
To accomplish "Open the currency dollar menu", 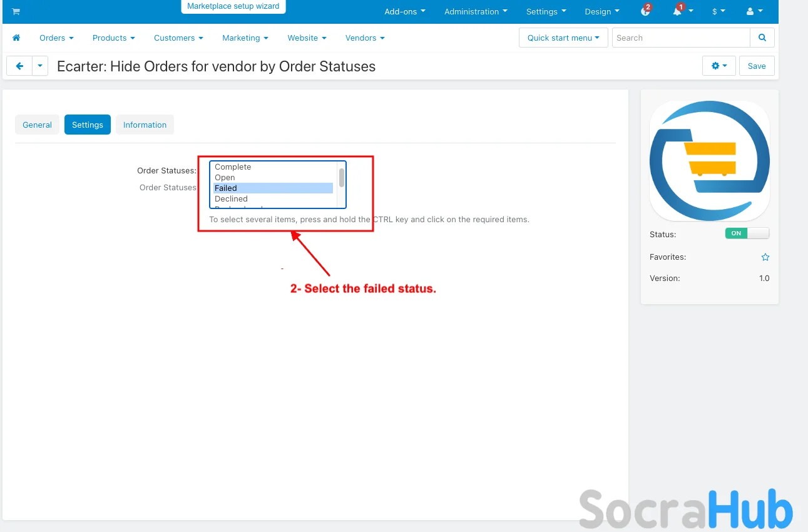I will tap(719, 11).
